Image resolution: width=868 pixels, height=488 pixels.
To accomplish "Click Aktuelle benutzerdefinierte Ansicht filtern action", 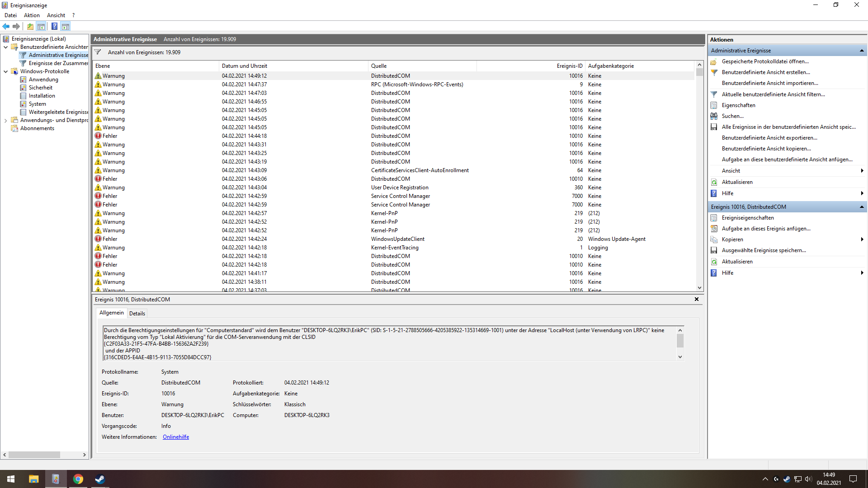I will (773, 94).
